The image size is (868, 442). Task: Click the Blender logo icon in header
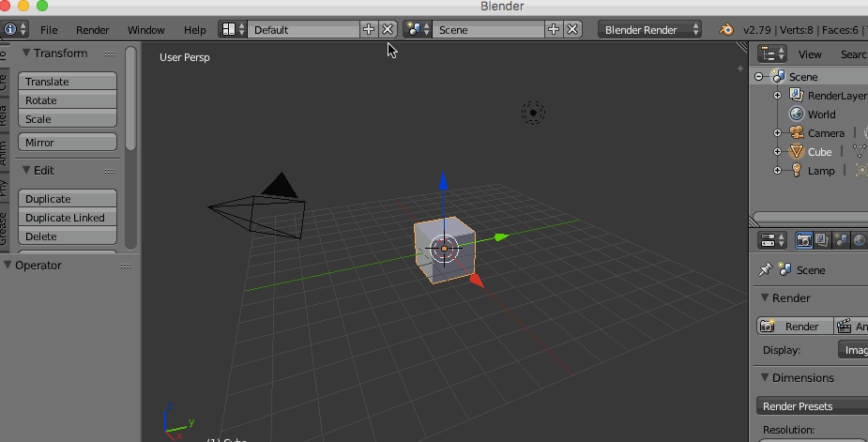725,29
